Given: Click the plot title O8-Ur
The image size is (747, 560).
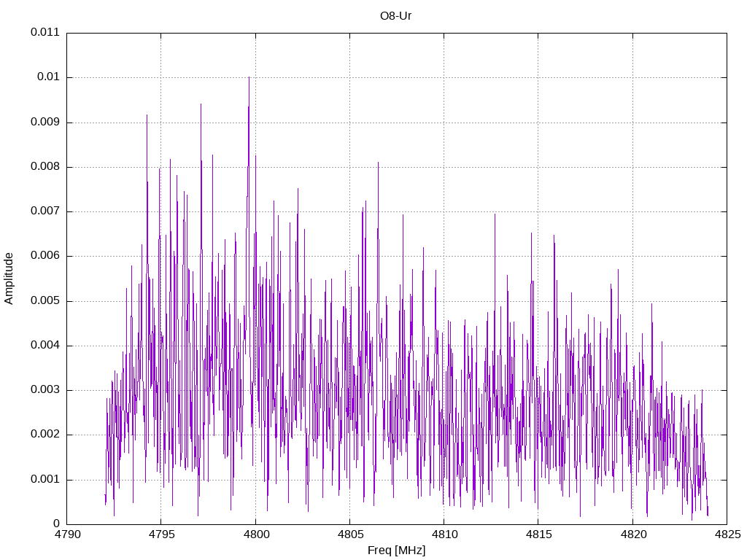Looking at the screenshot, I should (x=395, y=16).
